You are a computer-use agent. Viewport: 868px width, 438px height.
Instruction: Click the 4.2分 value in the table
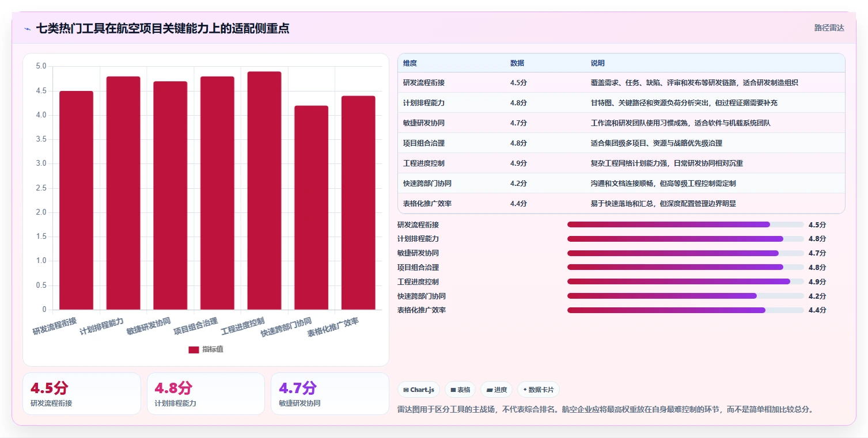pos(518,184)
